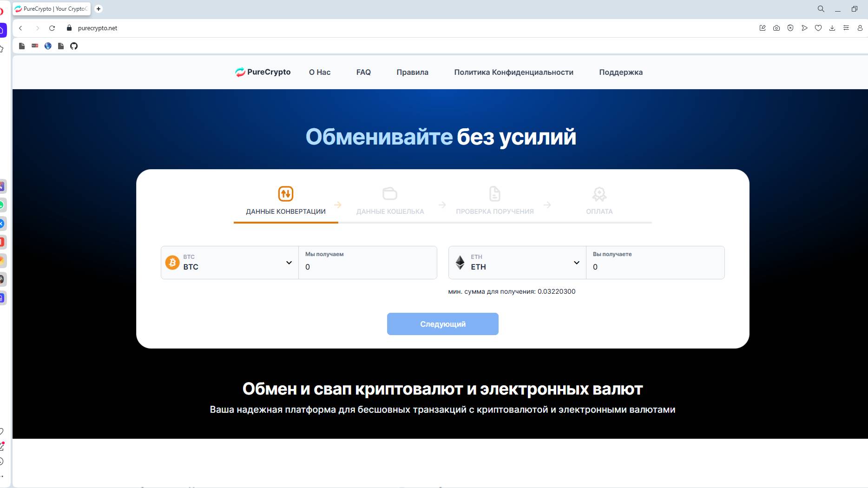Image resolution: width=868 pixels, height=488 pixels.
Task: Open the О Нас menu item
Action: click(320, 72)
